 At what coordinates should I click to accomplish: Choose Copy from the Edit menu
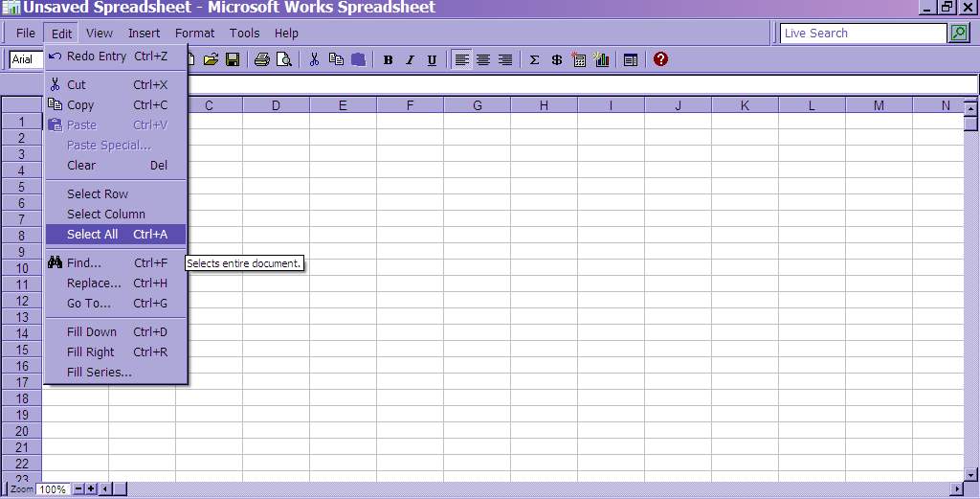tap(116, 105)
